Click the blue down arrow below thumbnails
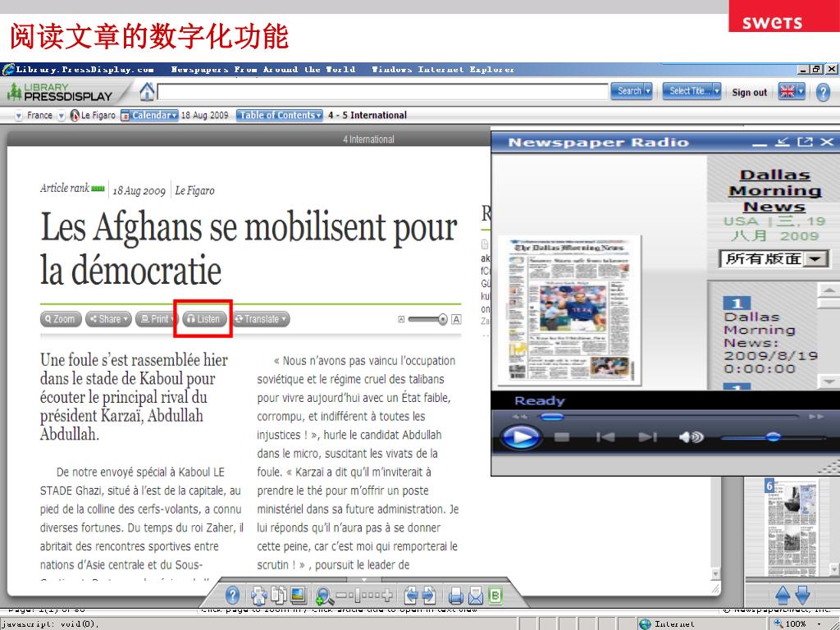Viewport: 840px width, 630px height. [x=802, y=594]
